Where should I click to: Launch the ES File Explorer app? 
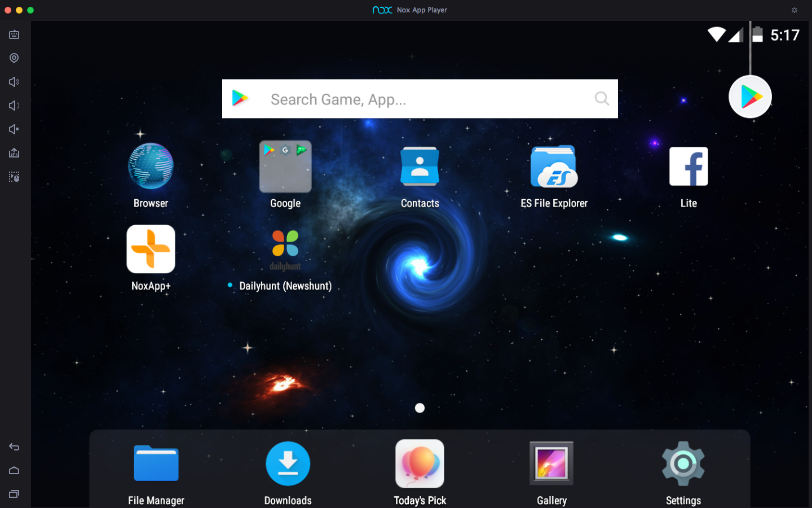(554, 167)
